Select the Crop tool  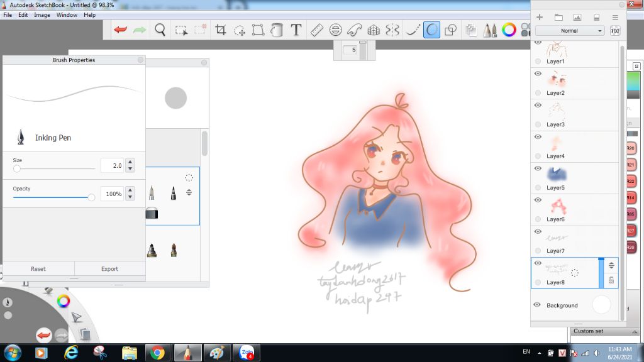(x=221, y=30)
